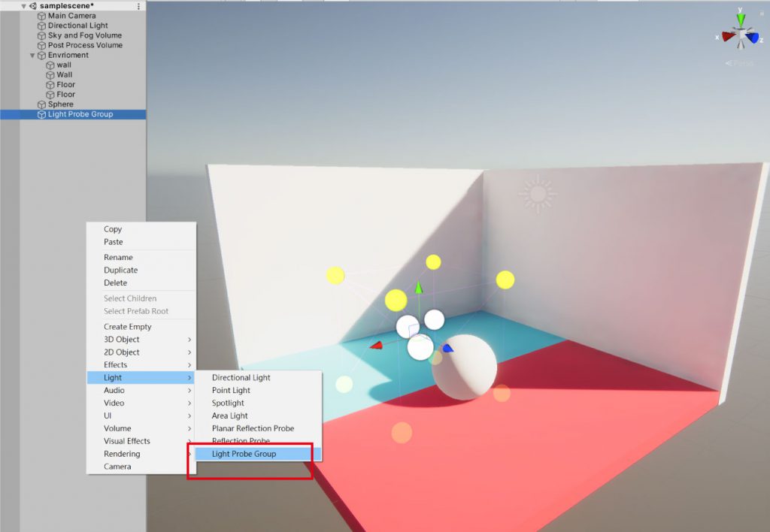Click the Unity scene icon beside samplescene

pyautogui.click(x=33, y=6)
